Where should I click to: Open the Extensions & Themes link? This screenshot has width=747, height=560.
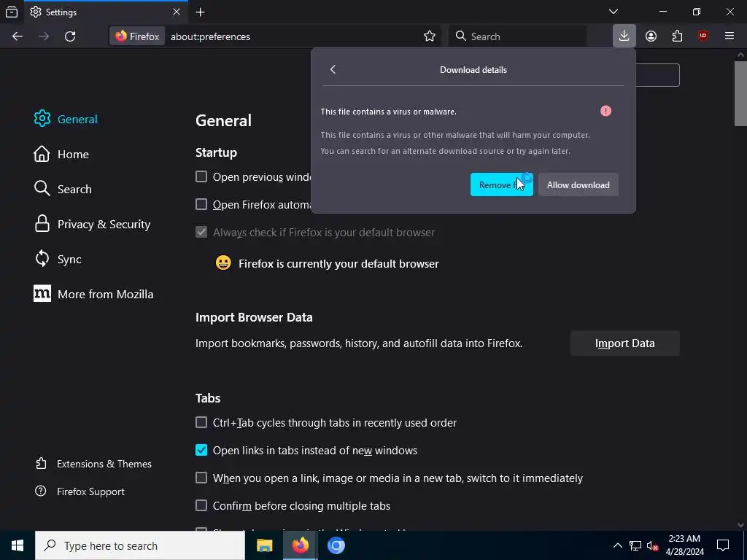(93, 464)
